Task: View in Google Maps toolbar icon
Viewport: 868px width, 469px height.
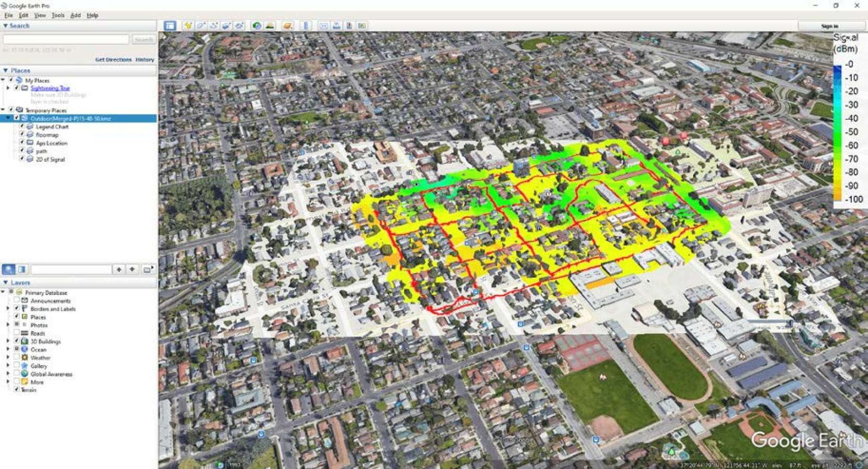Action: 362,26
